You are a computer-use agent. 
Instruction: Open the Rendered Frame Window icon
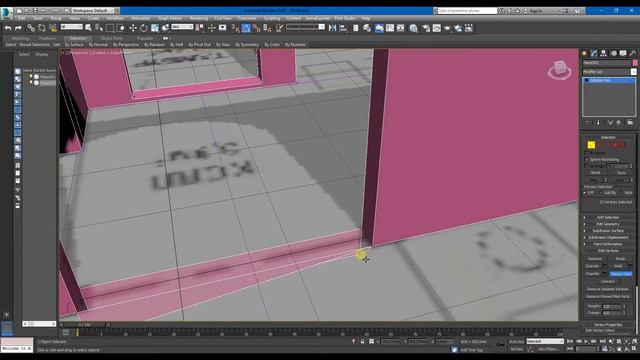pyautogui.click(x=437, y=28)
